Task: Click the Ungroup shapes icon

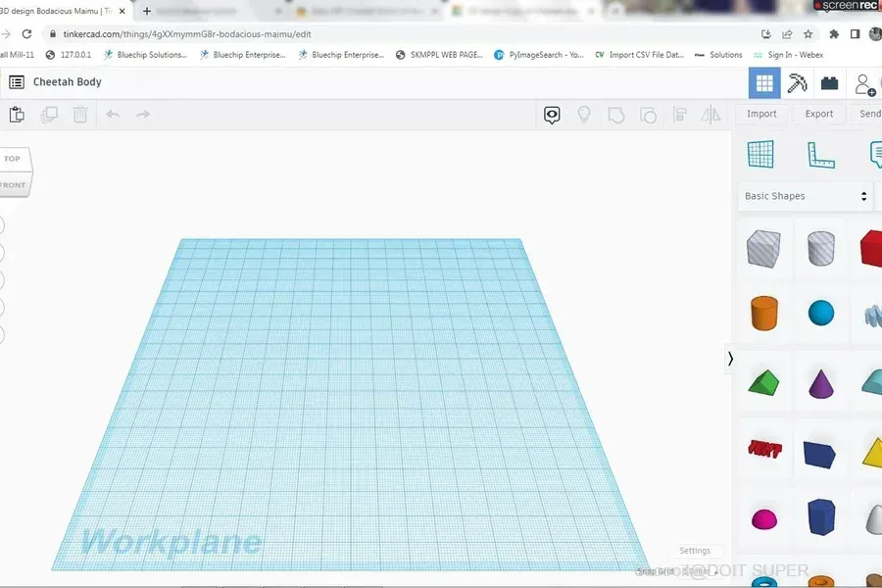Action: click(648, 116)
